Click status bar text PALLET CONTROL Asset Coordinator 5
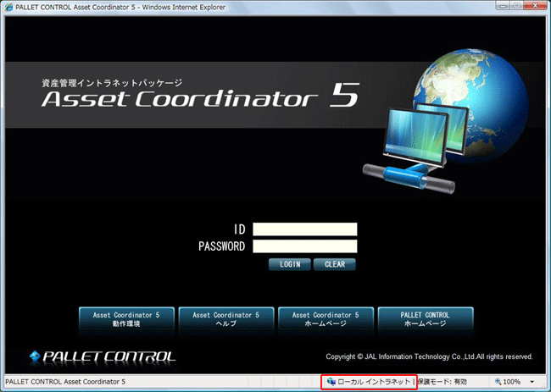 point(65,382)
